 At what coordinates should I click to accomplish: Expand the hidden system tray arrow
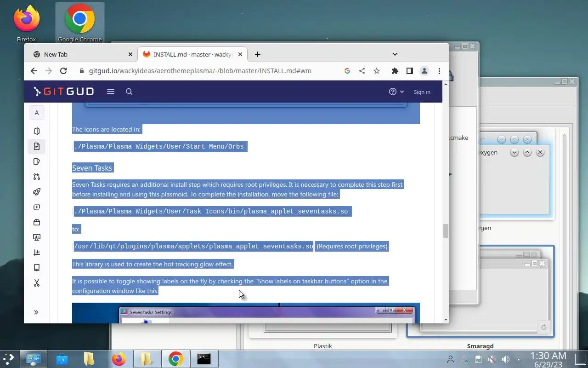coord(519,359)
